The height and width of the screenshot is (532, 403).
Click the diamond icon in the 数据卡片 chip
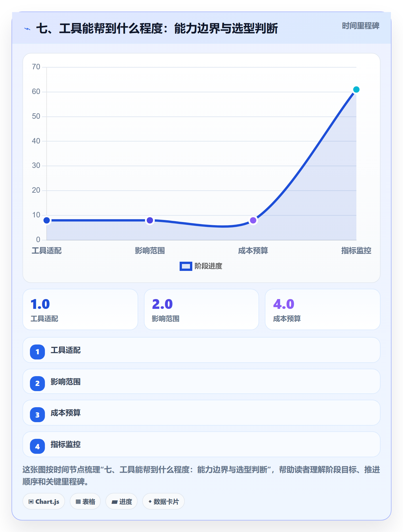click(150, 502)
